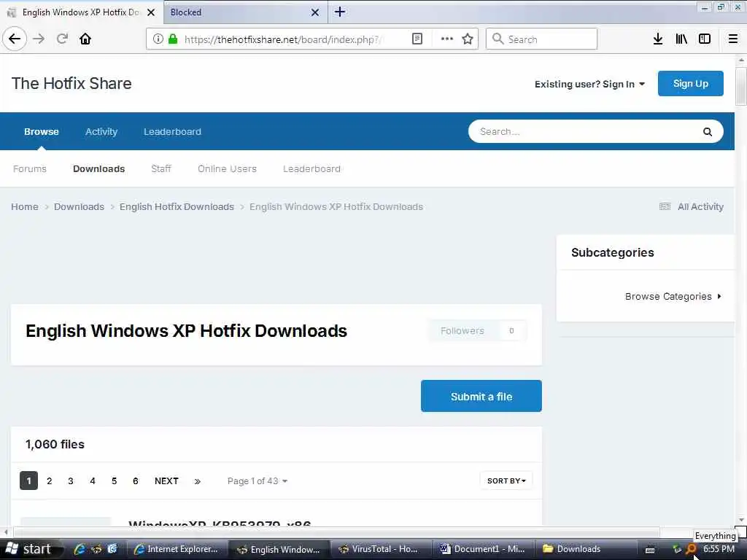Expand the Existing user Sign In dropdown
Image resolution: width=747 pixels, height=560 pixels.
(x=589, y=84)
